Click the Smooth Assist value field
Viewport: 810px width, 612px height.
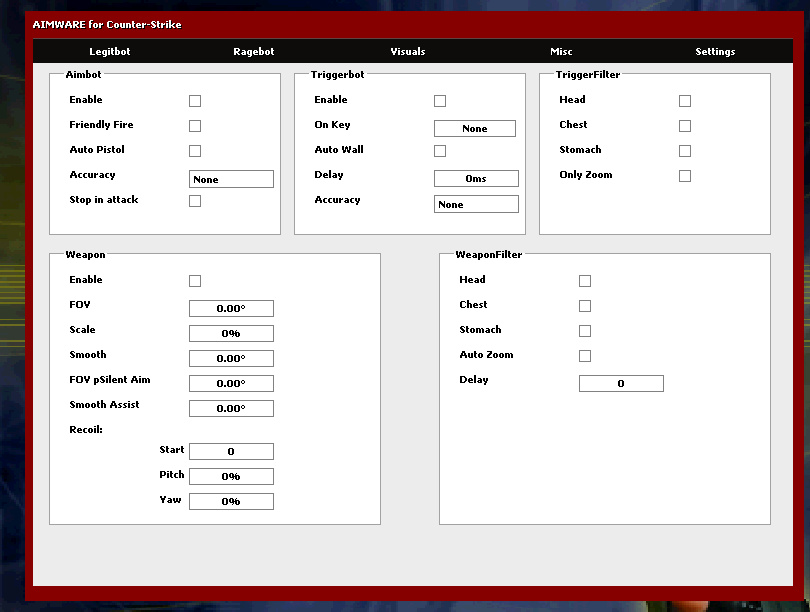tap(231, 409)
